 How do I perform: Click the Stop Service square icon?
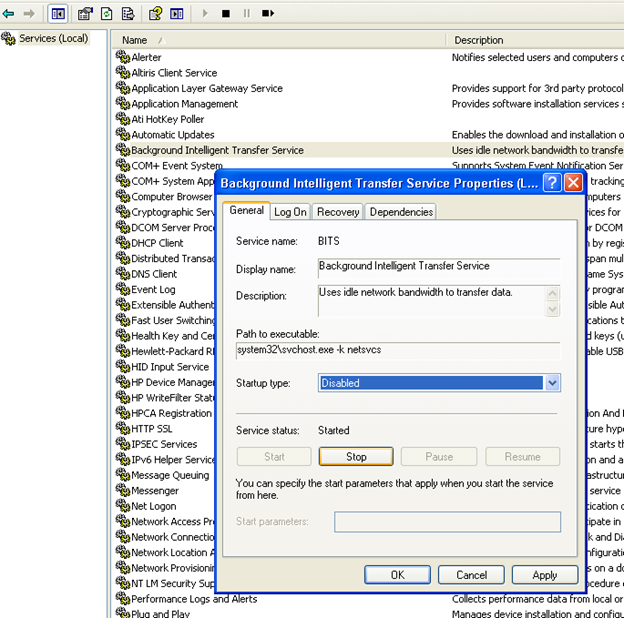click(226, 14)
